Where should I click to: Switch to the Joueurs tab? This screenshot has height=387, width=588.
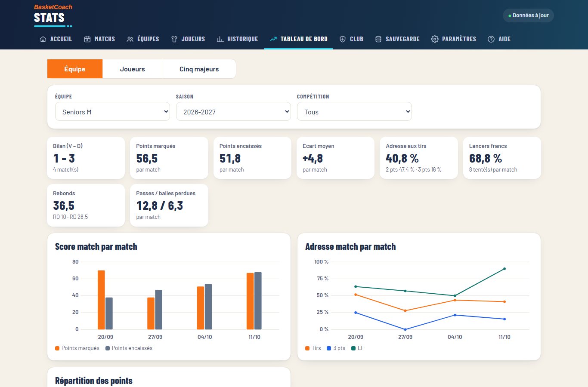click(x=133, y=69)
